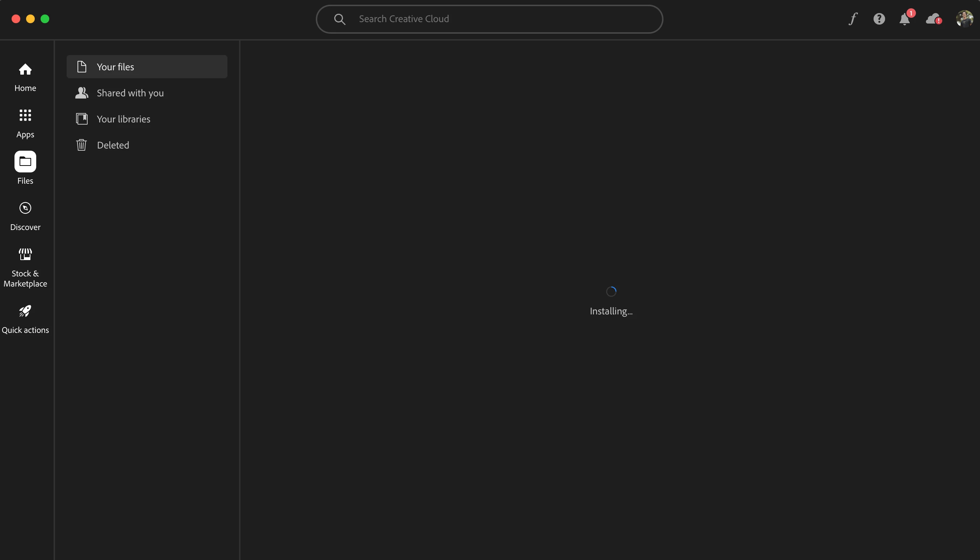
Task: Open user profile avatar menu
Action: point(964,19)
